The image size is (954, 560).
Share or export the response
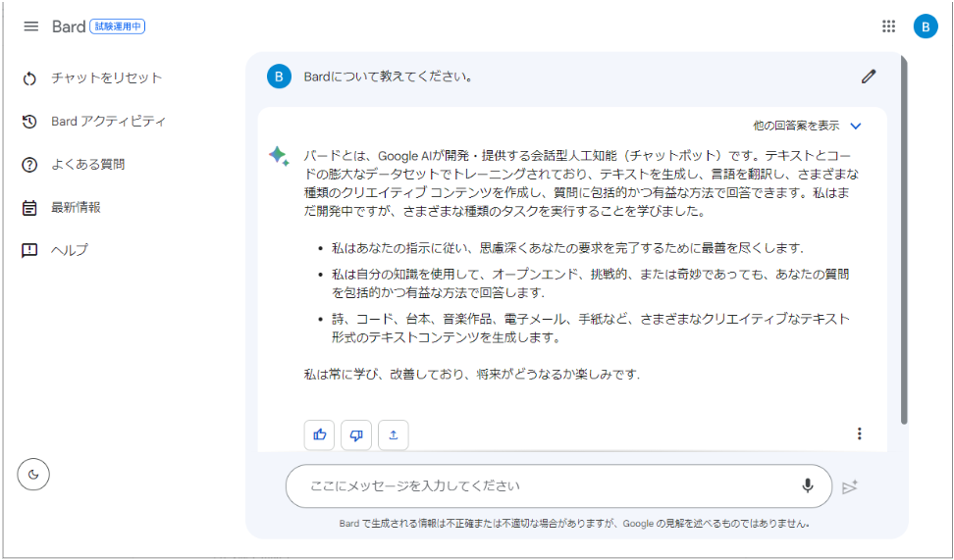pos(394,434)
